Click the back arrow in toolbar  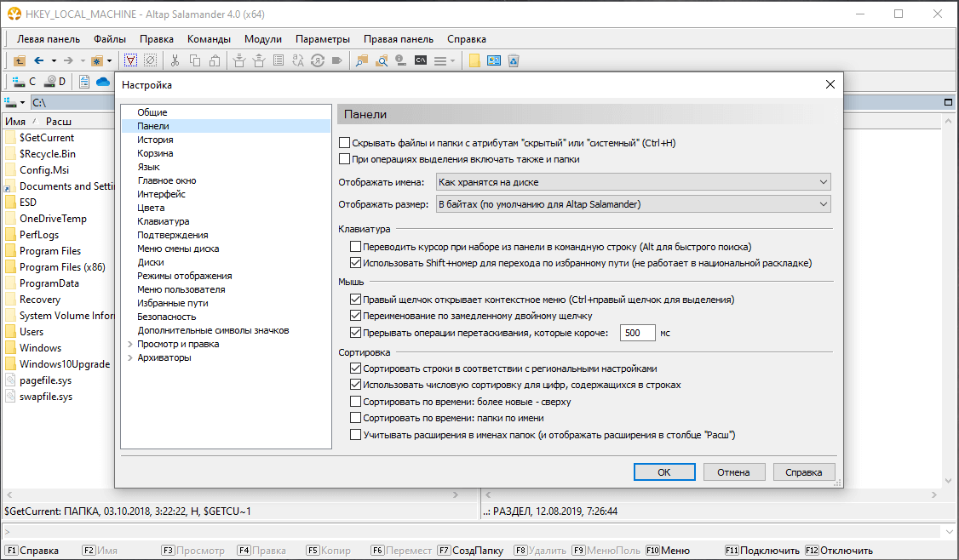coord(39,60)
